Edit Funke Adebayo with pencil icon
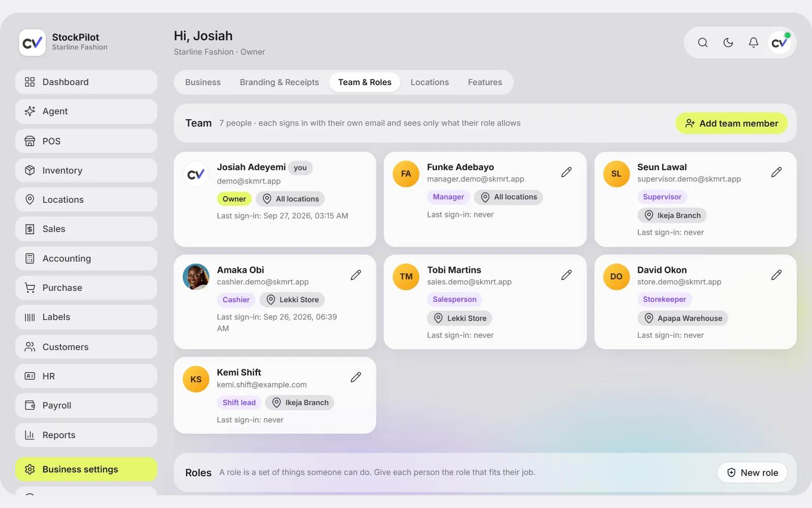This screenshot has height=508, width=812. click(566, 172)
